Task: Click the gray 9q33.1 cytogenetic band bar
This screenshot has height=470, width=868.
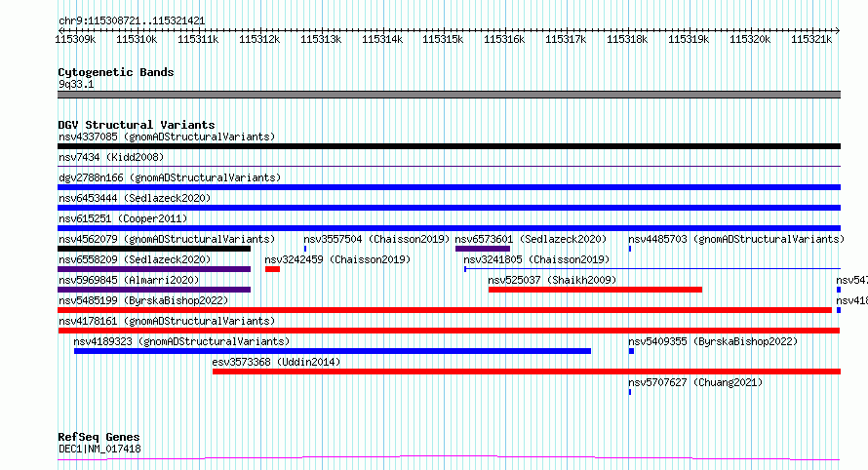Action: click(449, 95)
